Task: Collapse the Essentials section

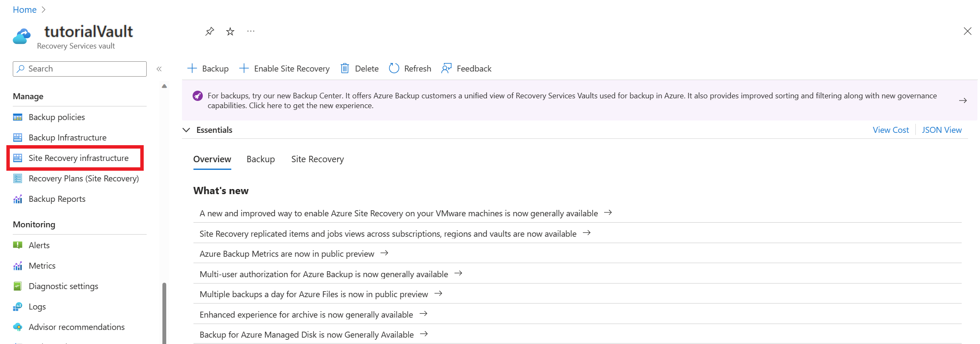Action: tap(186, 130)
